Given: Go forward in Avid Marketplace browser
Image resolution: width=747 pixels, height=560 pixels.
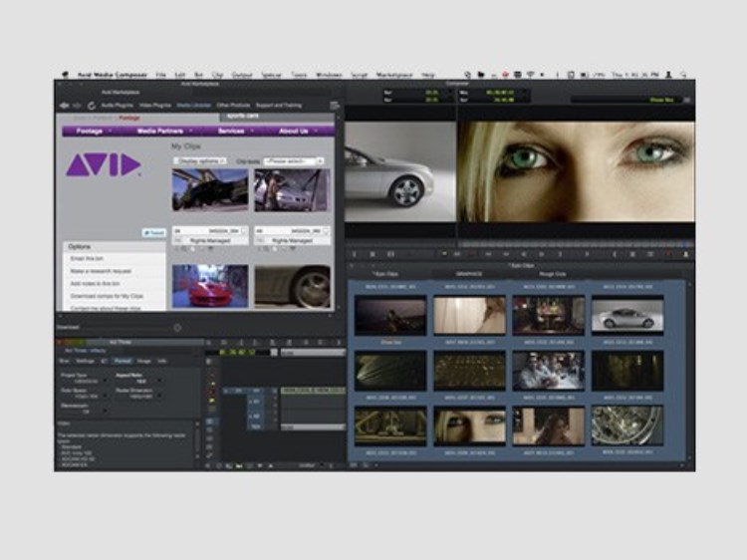Looking at the screenshot, I should [77, 106].
